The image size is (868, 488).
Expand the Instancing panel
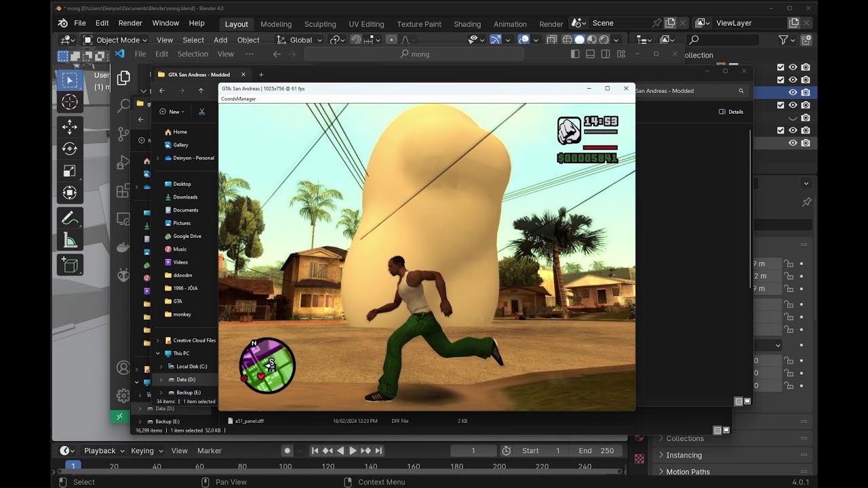pyautogui.click(x=684, y=455)
